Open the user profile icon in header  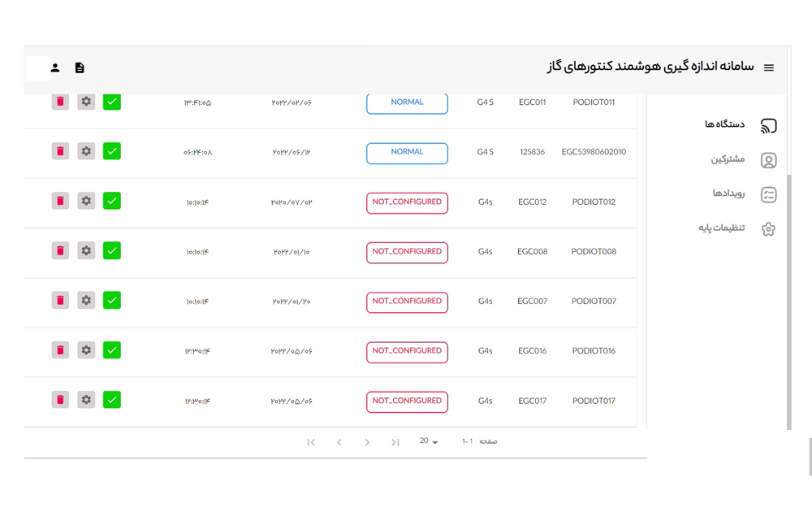click(55, 68)
